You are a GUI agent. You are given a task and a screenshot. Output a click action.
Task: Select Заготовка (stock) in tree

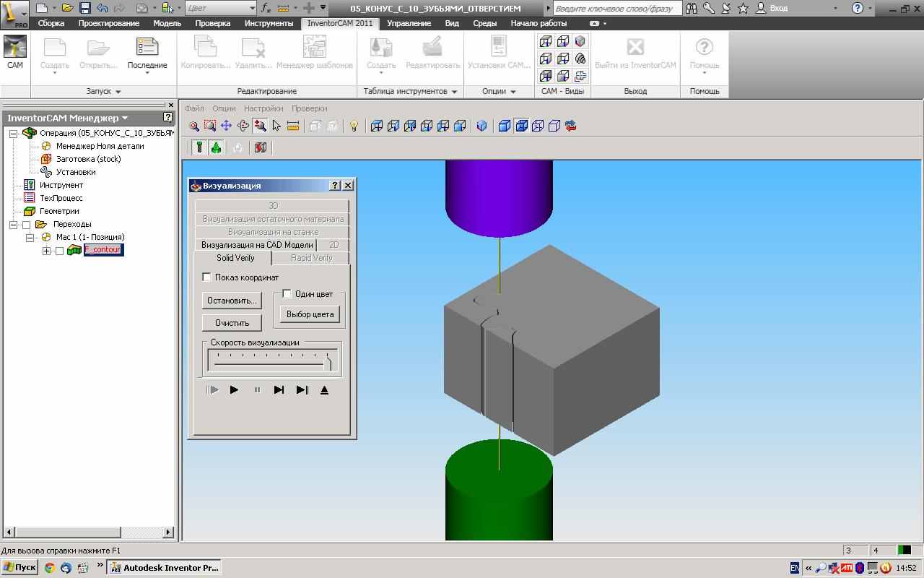tap(88, 159)
